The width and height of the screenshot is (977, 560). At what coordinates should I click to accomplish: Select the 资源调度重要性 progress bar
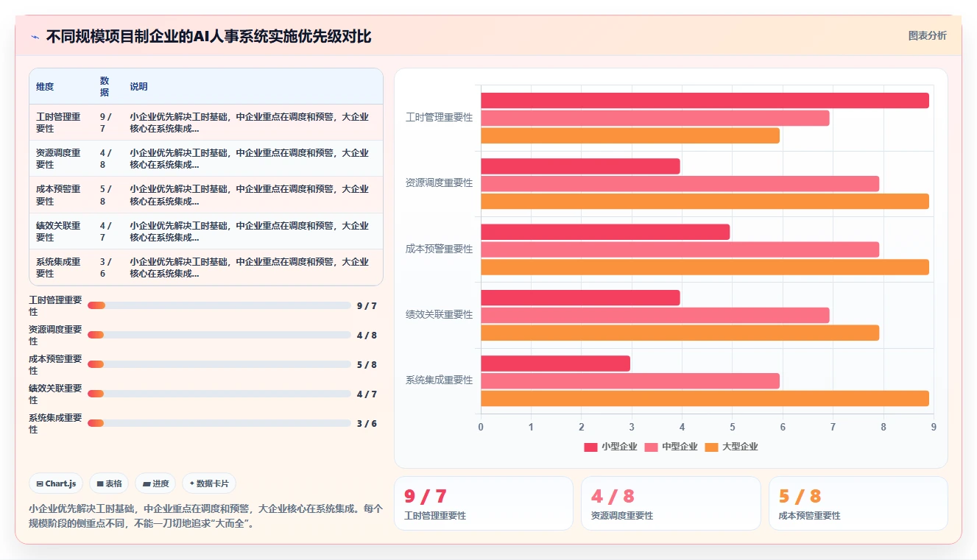219,335
